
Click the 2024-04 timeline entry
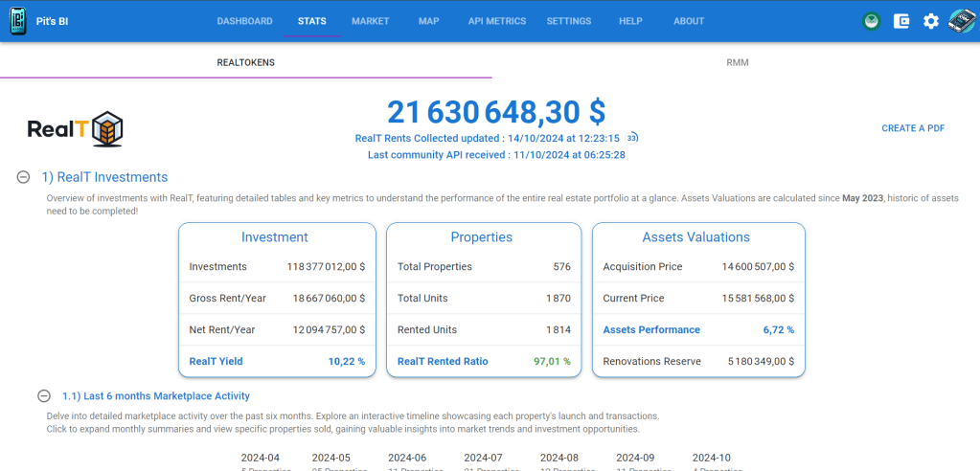point(261,459)
